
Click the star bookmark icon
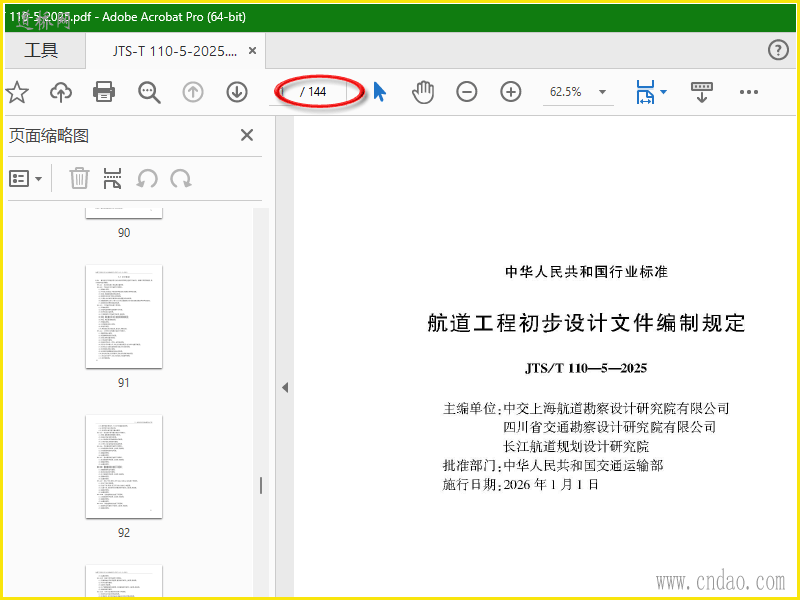[x=17, y=92]
